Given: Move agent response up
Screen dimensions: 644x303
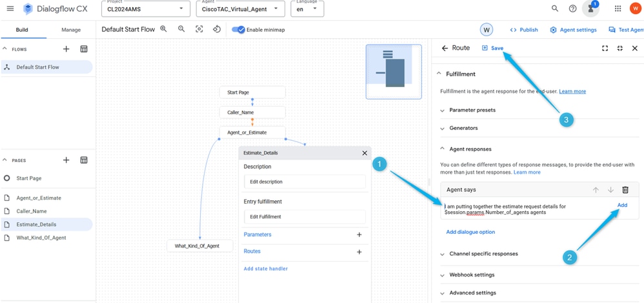Looking at the screenshot, I should point(596,189).
